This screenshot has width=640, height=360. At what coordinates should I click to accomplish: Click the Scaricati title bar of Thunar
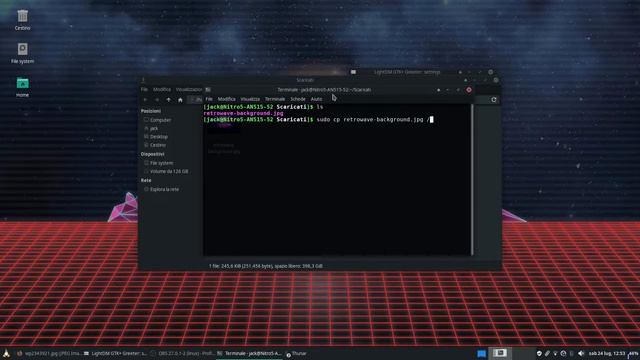click(x=304, y=80)
